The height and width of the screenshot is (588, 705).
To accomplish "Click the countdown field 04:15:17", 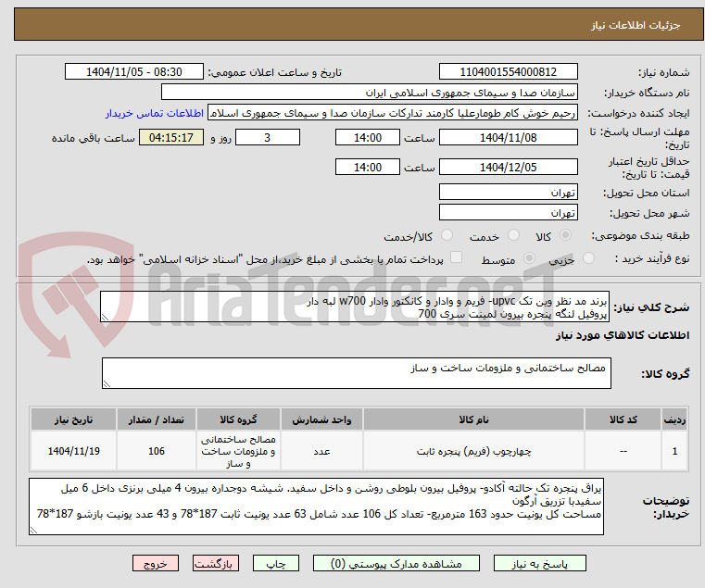I will coord(171,138).
